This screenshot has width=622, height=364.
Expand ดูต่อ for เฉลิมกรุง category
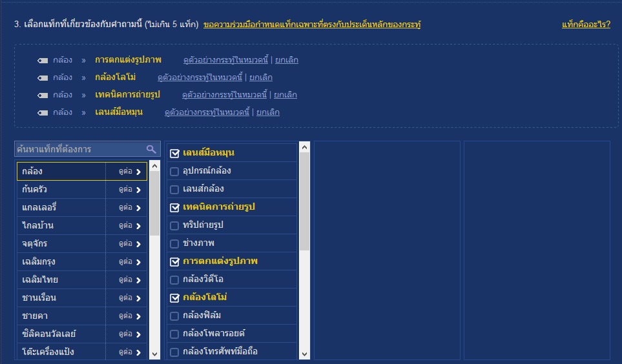click(130, 261)
